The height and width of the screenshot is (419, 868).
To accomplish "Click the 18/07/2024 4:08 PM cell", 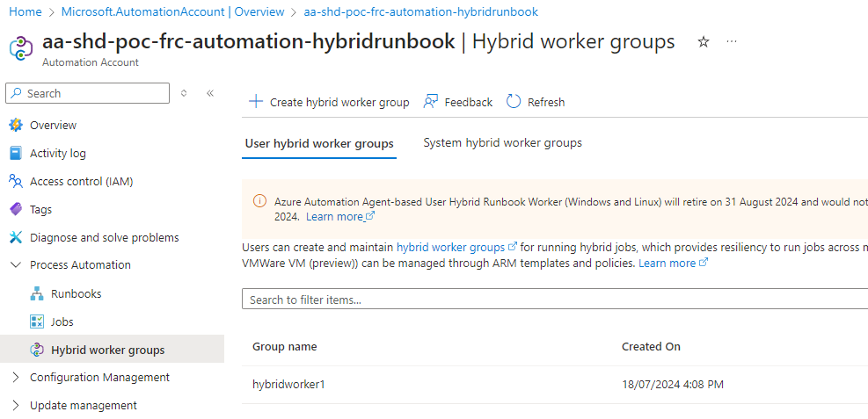I will point(673,384).
